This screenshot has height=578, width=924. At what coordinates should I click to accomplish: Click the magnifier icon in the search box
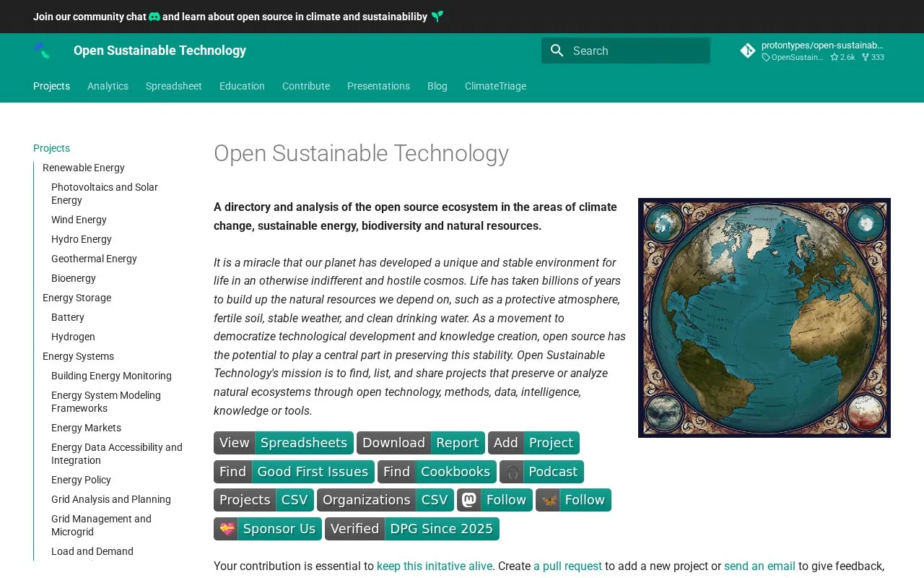pos(557,51)
